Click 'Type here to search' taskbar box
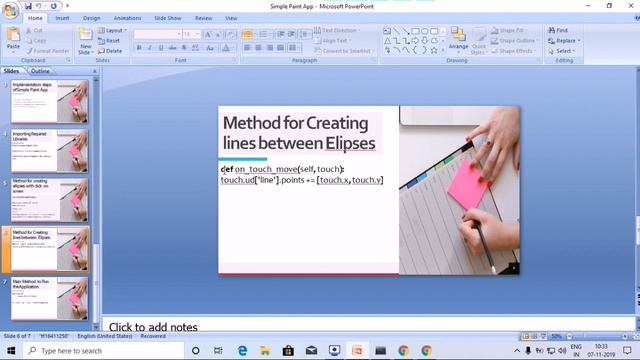 (104, 351)
